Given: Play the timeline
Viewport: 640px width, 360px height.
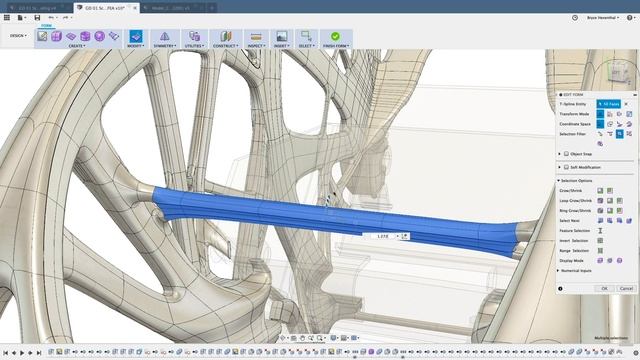Looking at the screenshot, I should click(22, 353).
